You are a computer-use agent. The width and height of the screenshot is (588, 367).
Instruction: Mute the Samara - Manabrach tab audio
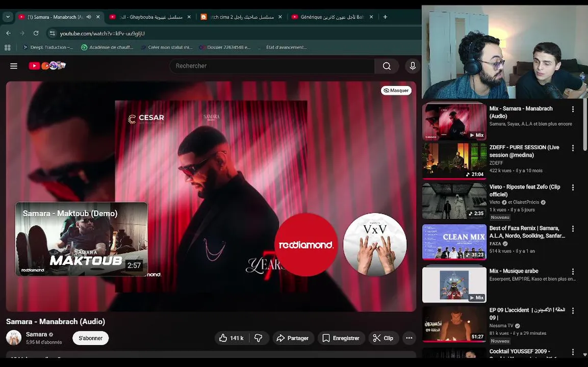click(x=89, y=17)
